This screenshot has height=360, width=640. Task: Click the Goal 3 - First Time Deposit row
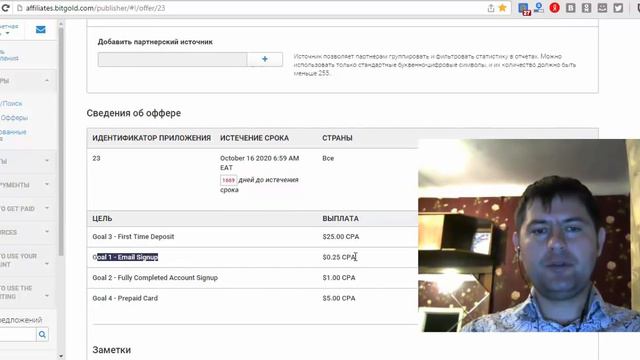tap(253, 237)
